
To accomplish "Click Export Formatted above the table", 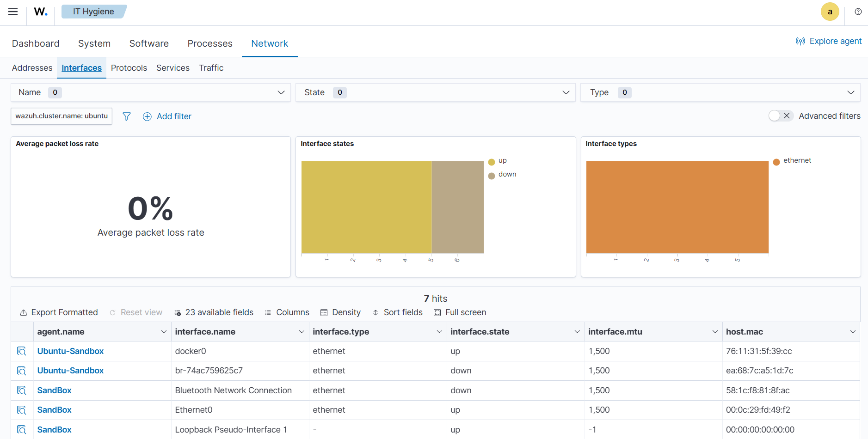I will pos(59,312).
